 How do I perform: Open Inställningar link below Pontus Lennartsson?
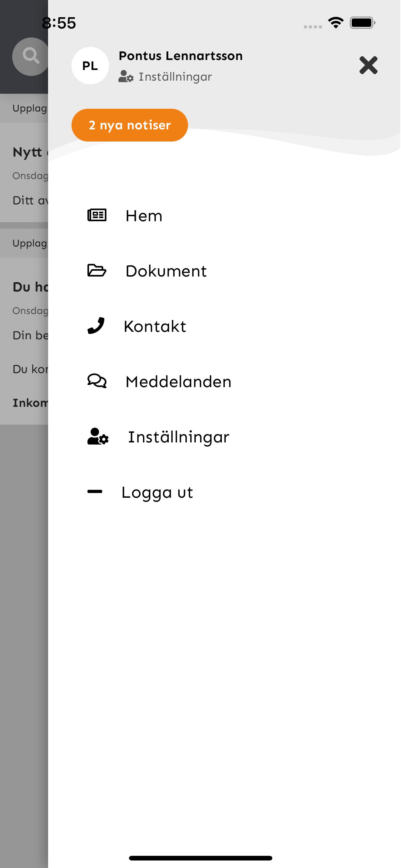176,77
